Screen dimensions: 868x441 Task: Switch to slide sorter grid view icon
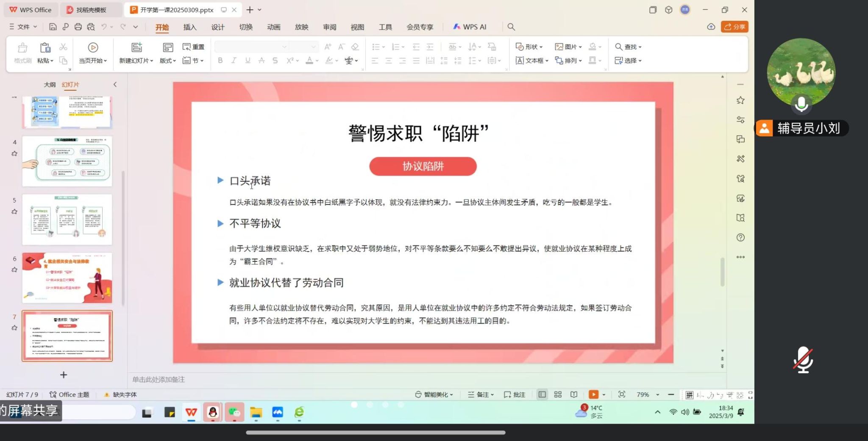coord(558,394)
